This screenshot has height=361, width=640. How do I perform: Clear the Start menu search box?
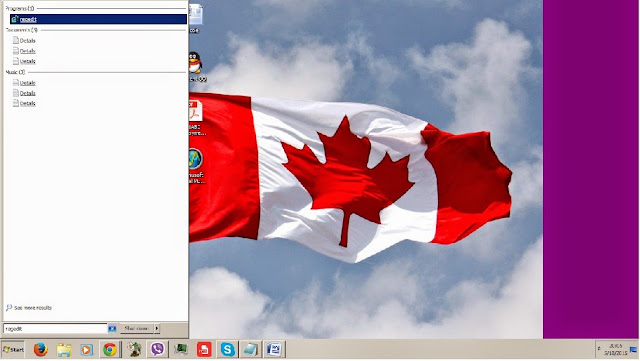112,328
